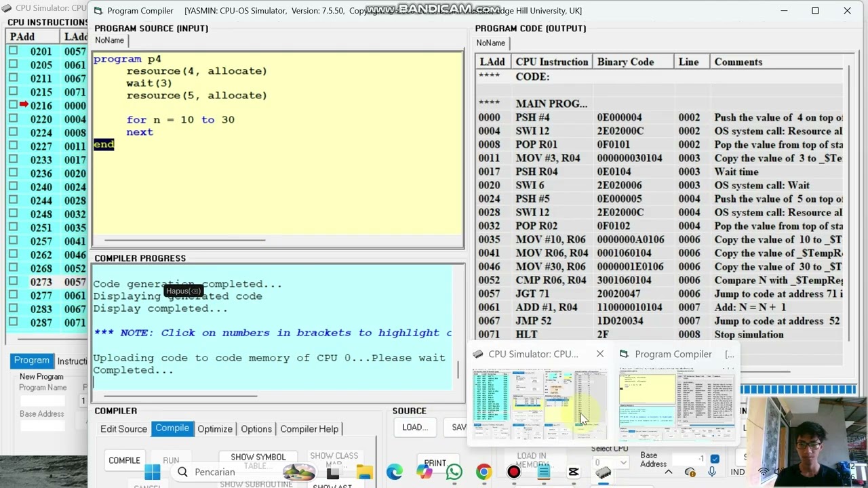This screenshot has width=868, height=488.
Task: Select NoName tab in Program Source panel
Action: (109, 40)
